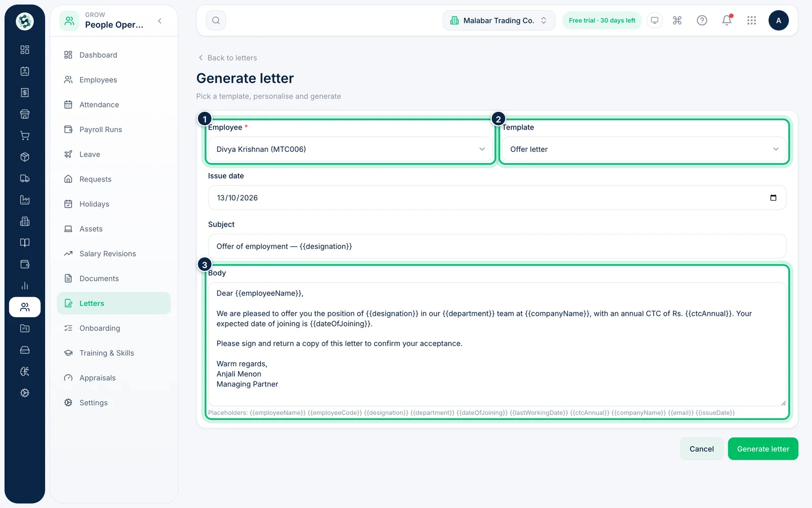Click the gear icon in the dark rail
The image size is (812, 508).
[x=24, y=393]
